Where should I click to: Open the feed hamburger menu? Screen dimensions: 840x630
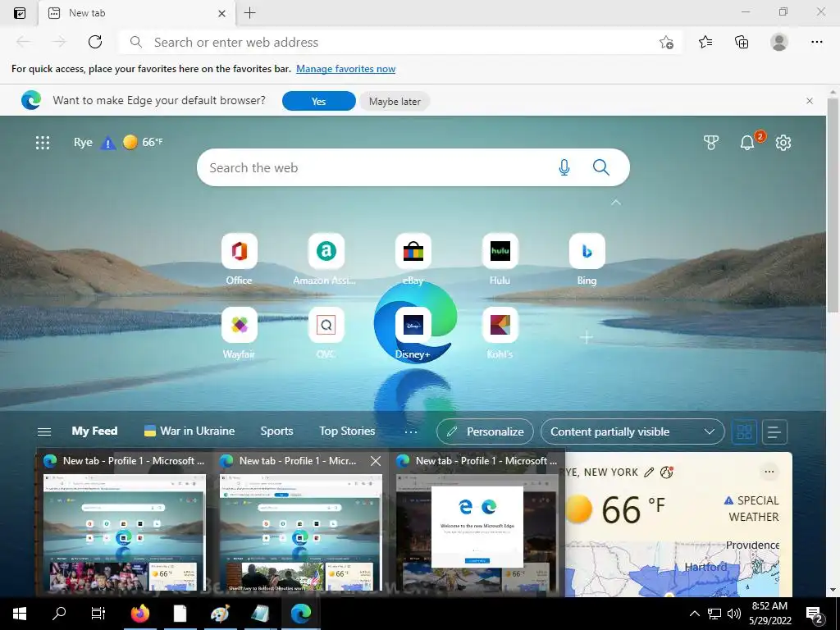pyautogui.click(x=44, y=431)
